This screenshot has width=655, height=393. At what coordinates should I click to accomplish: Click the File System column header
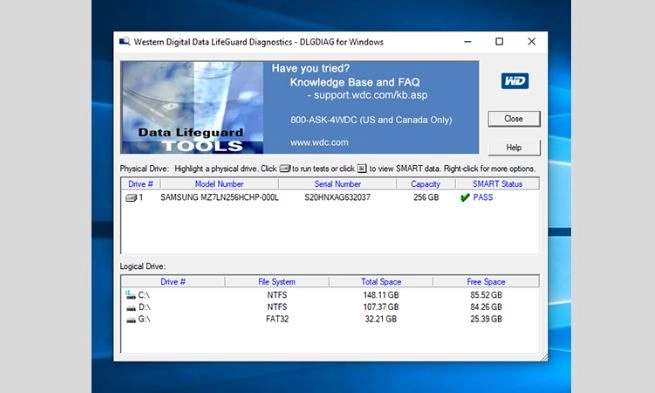click(277, 282)
